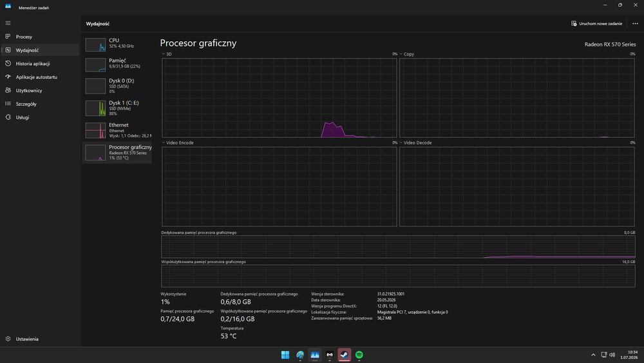Select Dysk 1 (C: E:) entry
Viewport: 644px width, 363px height.
(117, 108)
